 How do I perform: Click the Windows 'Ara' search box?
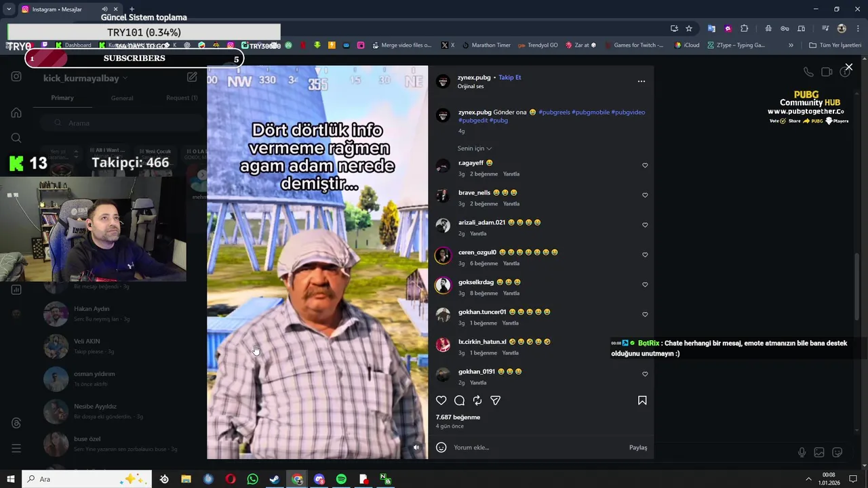point(87,479)
